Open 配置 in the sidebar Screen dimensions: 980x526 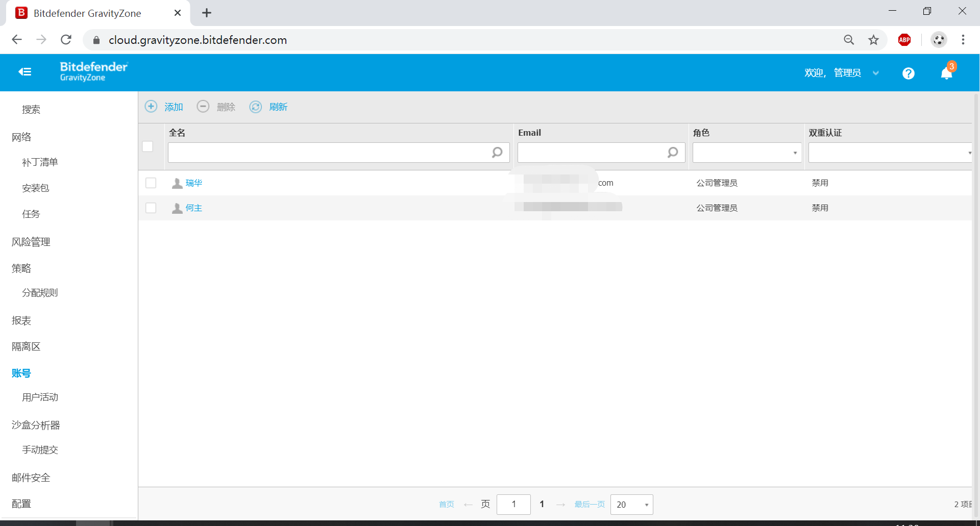pos(21,504)
